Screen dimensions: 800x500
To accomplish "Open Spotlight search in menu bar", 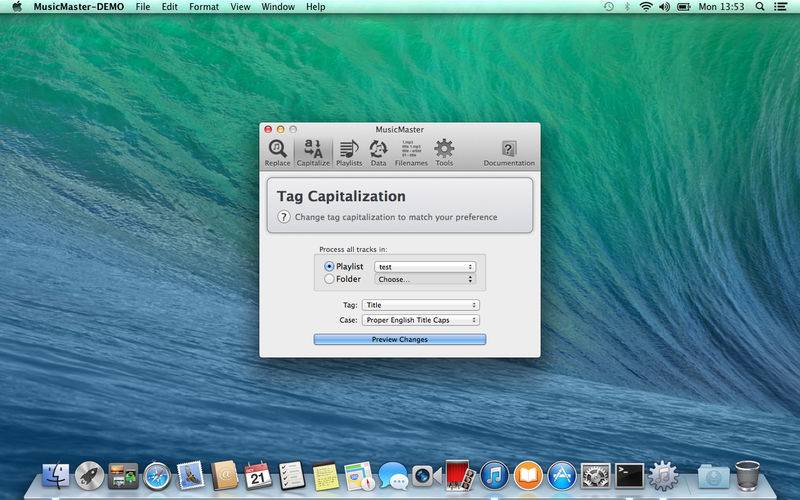I will [760, 7].
